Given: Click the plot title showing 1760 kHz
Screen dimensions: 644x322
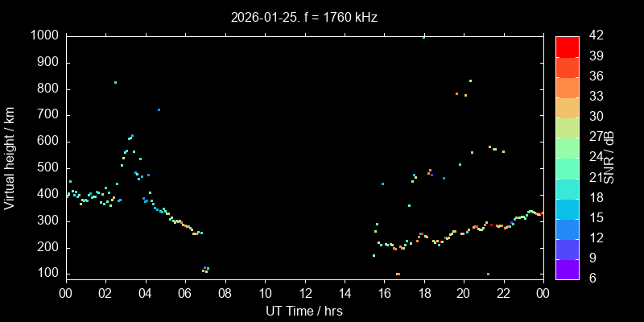Looking at the screenshot, I should (304, 16).
